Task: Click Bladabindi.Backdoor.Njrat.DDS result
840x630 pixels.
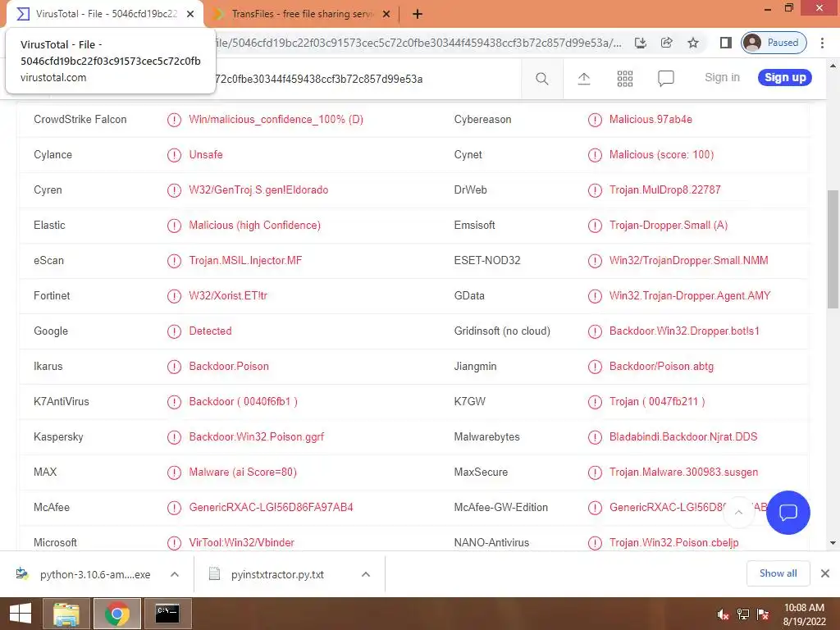Action: pyautogui.click(x=683, y=437)
